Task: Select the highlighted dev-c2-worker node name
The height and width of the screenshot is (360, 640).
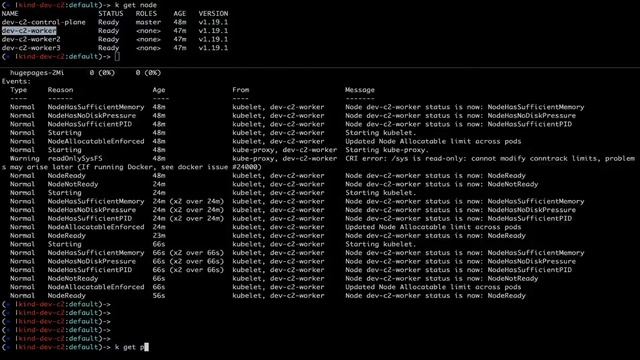Action: [x=29, y=31]
